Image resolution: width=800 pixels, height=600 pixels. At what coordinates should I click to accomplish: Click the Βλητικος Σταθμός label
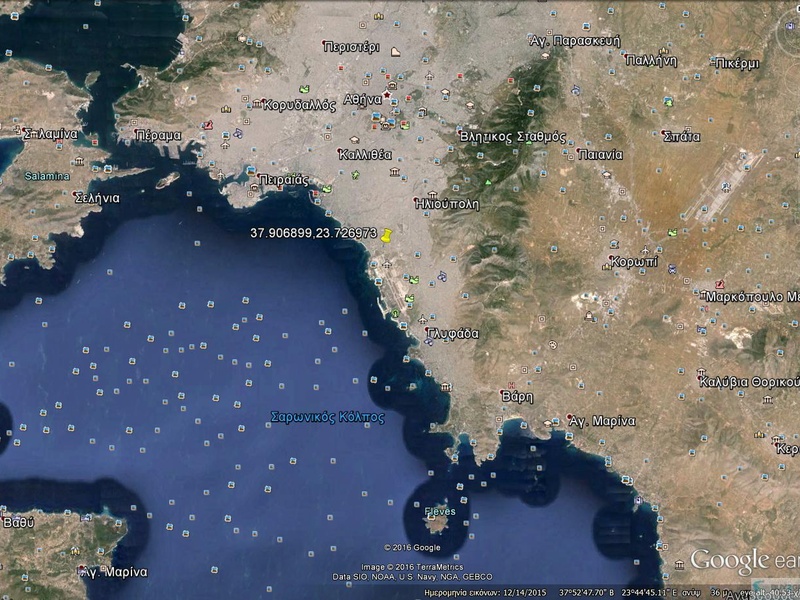512,136
